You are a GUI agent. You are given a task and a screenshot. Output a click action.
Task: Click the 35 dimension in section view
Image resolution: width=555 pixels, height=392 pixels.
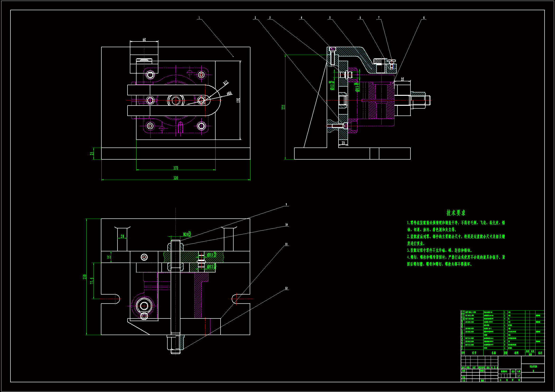coord(402,79)
